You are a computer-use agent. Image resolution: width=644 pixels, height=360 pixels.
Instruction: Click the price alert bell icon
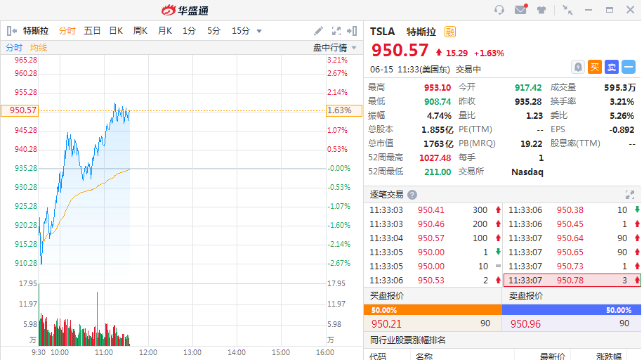coord(578,67)
